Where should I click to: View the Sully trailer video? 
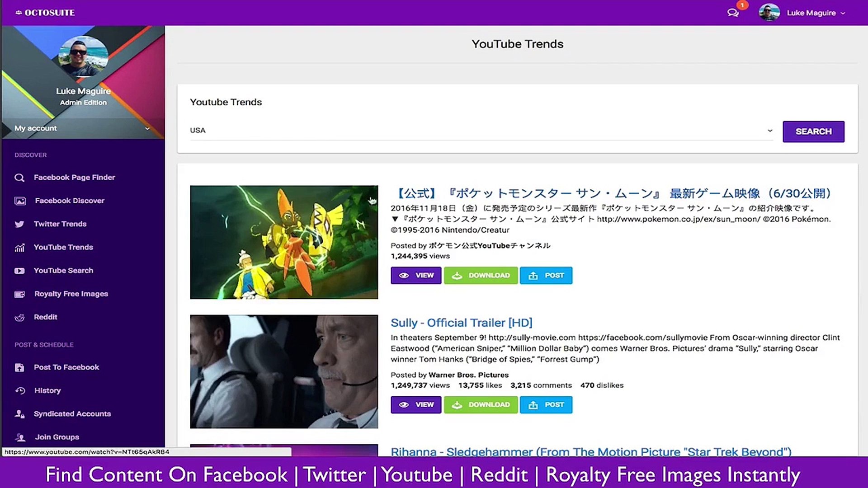416,405
